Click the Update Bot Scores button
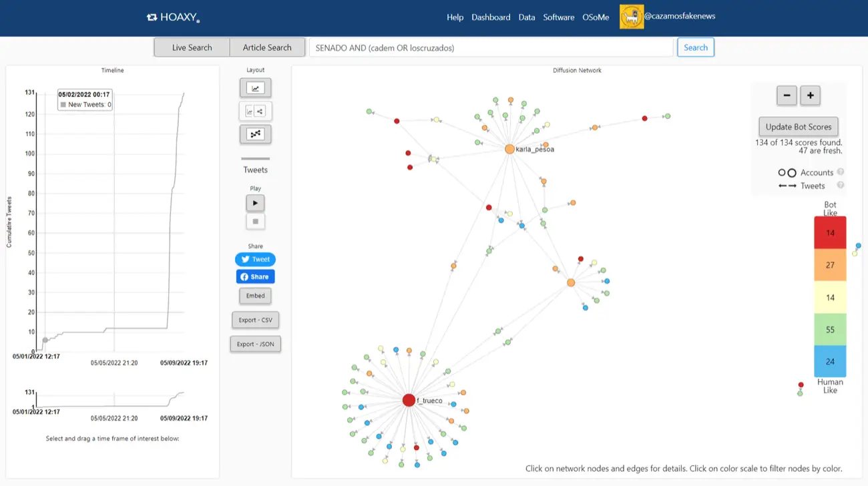Image resolution: width=868 pixels, height=486 pixels. pos(798,127)
